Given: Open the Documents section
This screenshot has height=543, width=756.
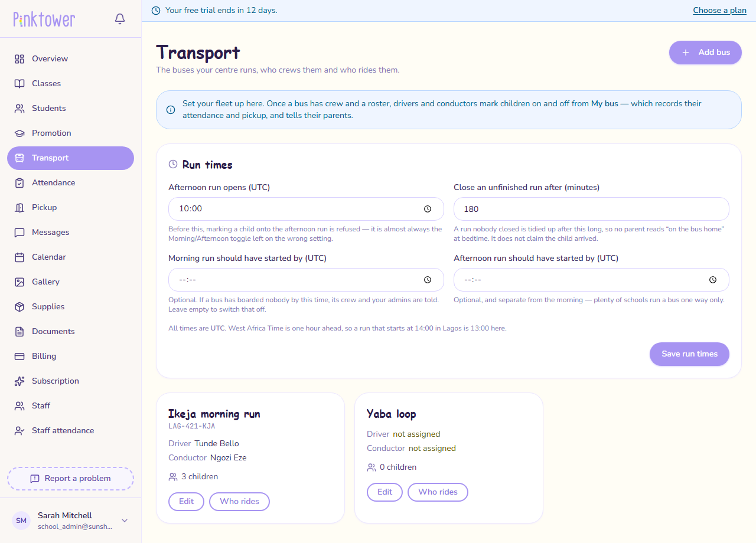Looking at the screenshot, I should pyautogui.click(x=70, y=332).
